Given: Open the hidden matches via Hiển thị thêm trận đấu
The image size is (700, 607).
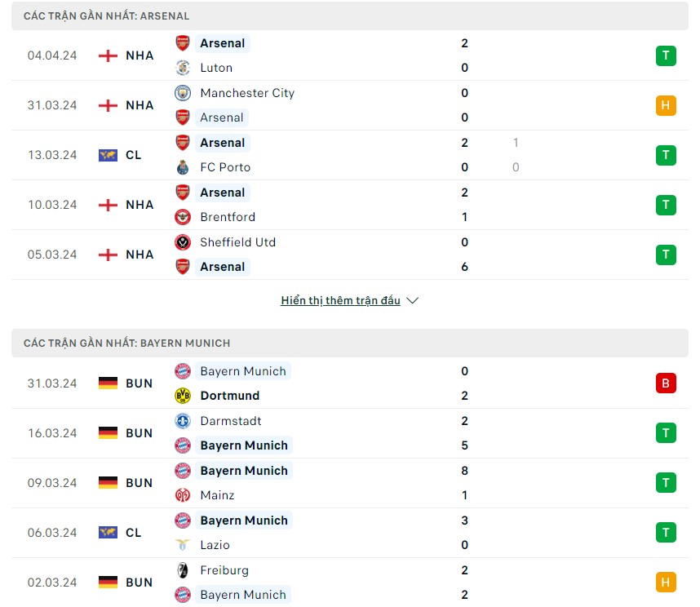Looking at the screenshot, I should tap(340, 300).
